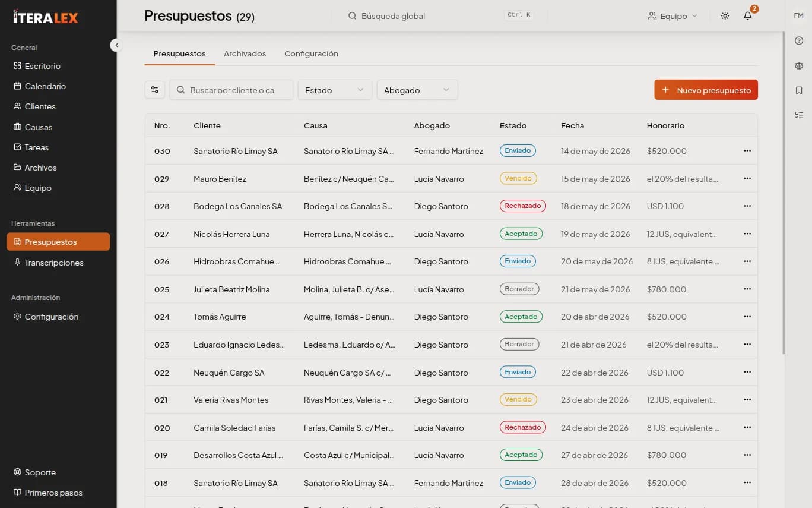Click the Cliente column header
Viewport: 812px width, 508px height.
pyautogui.click(x=207, y=125)
